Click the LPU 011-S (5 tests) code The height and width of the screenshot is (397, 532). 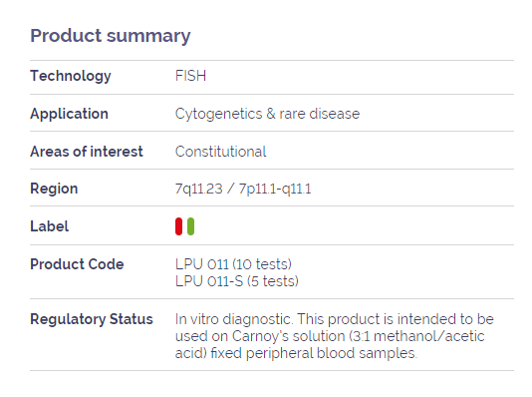point(237,281)
